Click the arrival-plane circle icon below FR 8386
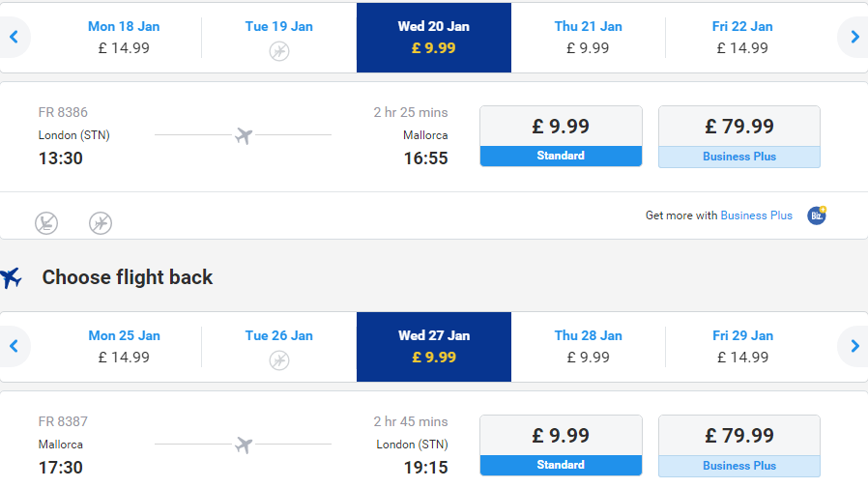 point(46,223)
